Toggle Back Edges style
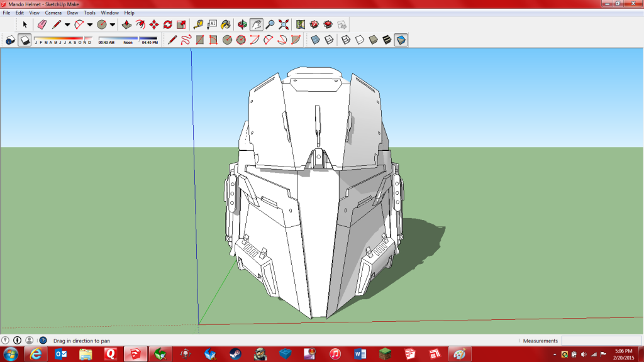The image size is (644, 362). pyautogui.click(x=329, y=40)
